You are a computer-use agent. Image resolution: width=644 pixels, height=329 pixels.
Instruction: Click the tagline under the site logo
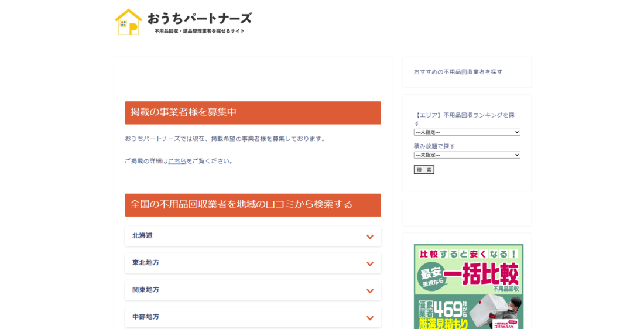click(x=199, y=31)
